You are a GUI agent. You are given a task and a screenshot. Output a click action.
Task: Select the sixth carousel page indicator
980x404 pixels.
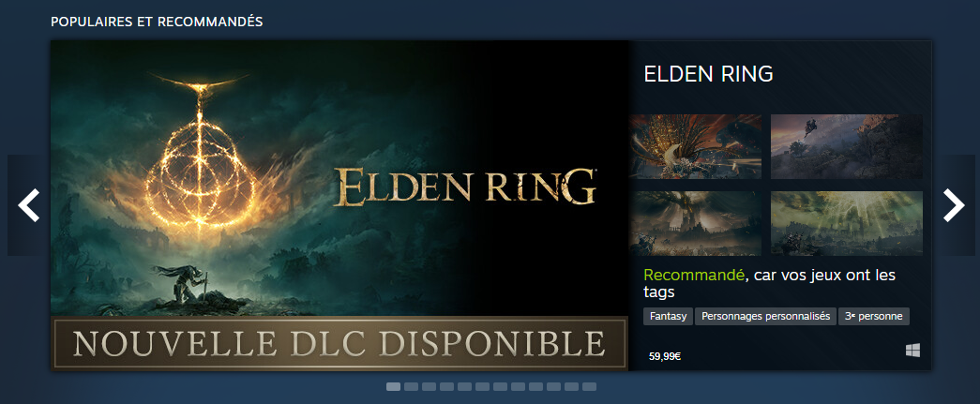[x=483, y=386]
